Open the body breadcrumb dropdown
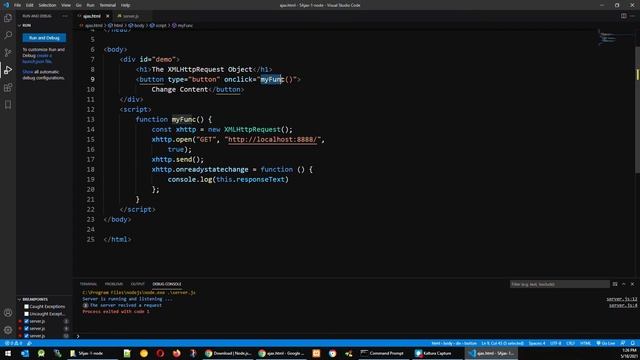The image size is (640, 360). (137, 25)
